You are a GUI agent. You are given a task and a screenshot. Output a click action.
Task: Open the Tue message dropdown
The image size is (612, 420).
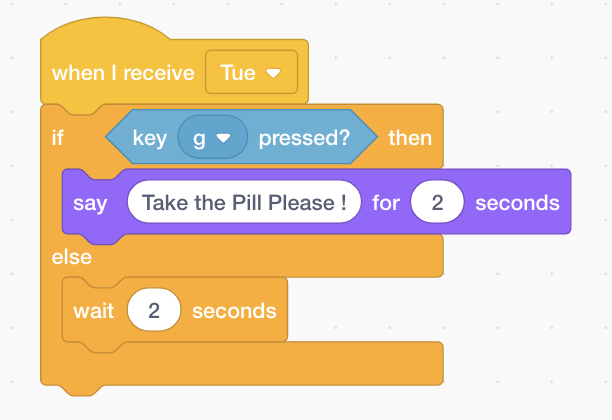250,73
